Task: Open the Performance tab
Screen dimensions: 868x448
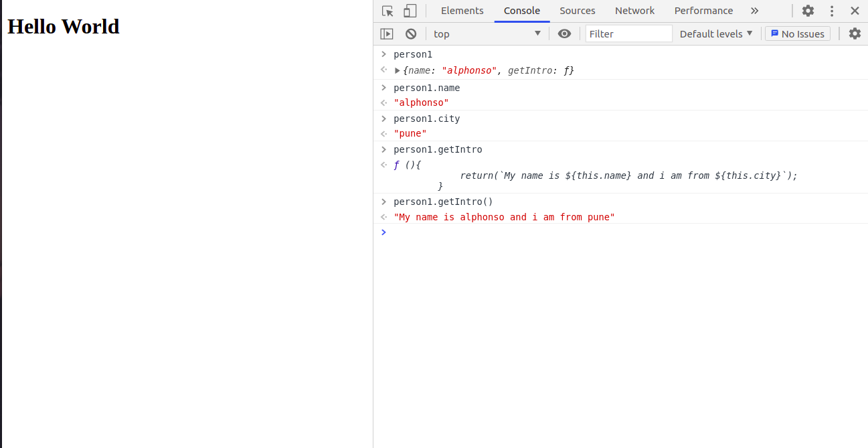Action: point(703,11)
